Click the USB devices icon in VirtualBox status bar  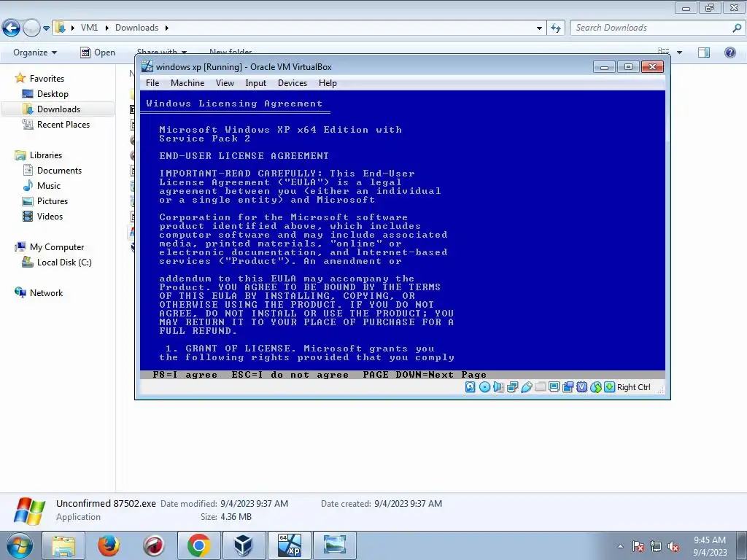click(527, 387)
